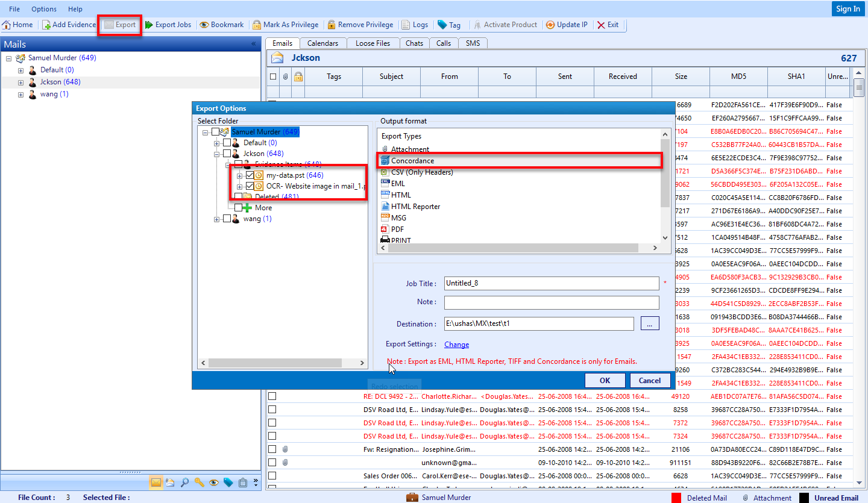
Task: Expand the Default folder in Mails panel
Action: pyautogui.click(x=20, y=69)
